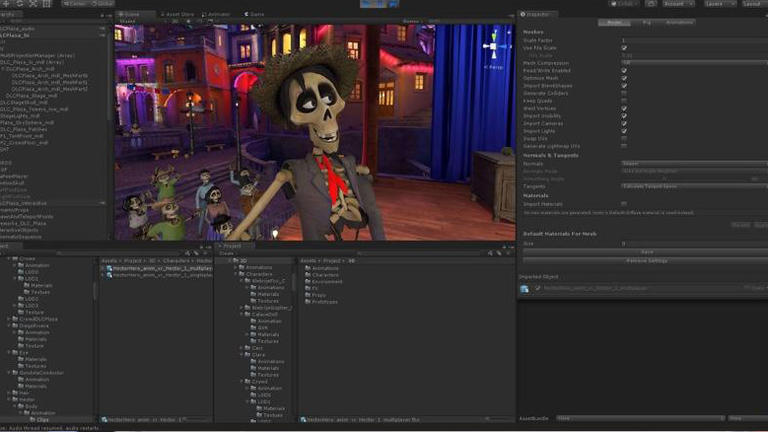Select first hectorHero_anim multiplayer asset
This screenshot has height=432, width=768.
coord(159,268)
